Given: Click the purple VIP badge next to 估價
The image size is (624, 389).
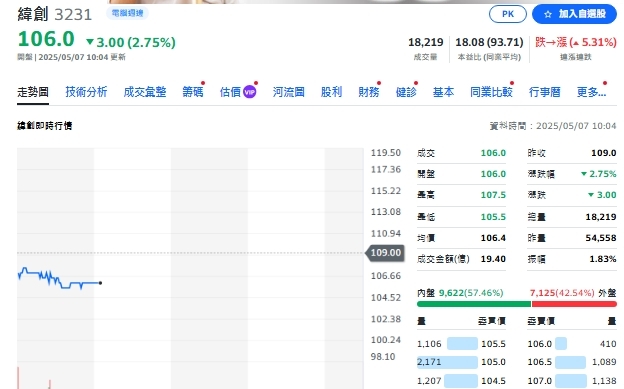Looking at the screenshot, I should click(x=250, y=92).
